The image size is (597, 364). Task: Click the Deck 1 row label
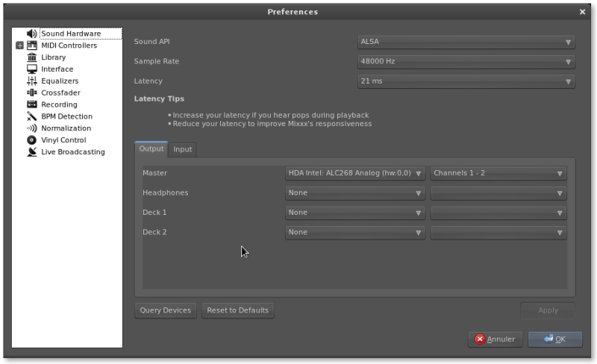click(x=154, y=213)
